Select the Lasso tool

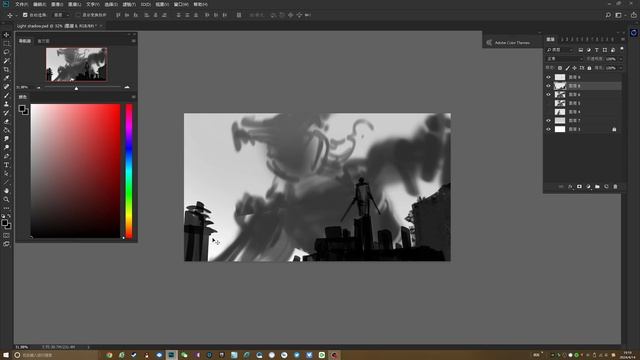pos(6,52)
